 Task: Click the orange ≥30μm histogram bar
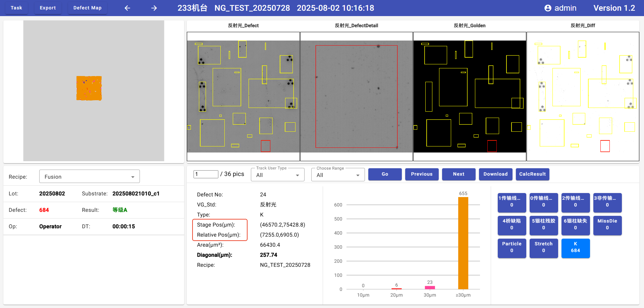pyautogui.click(x=463, y=243)
